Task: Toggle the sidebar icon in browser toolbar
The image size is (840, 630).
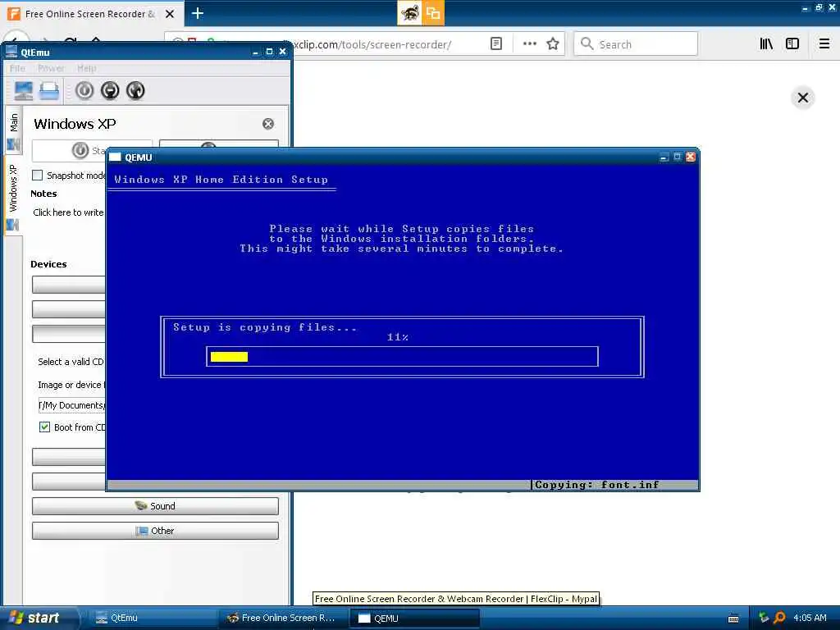Action: pyautogui.click(x=792, y=44)
